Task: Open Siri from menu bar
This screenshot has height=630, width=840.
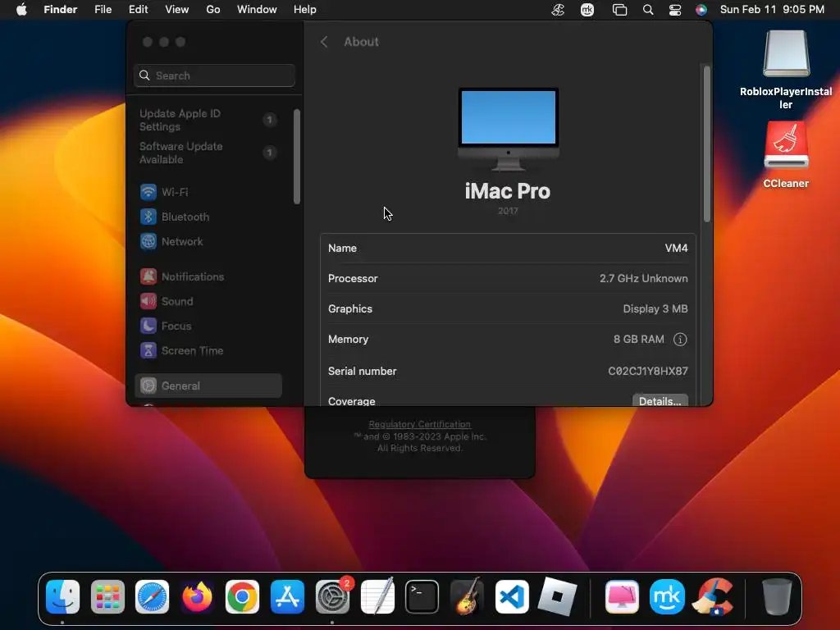Action: point(701,10)
